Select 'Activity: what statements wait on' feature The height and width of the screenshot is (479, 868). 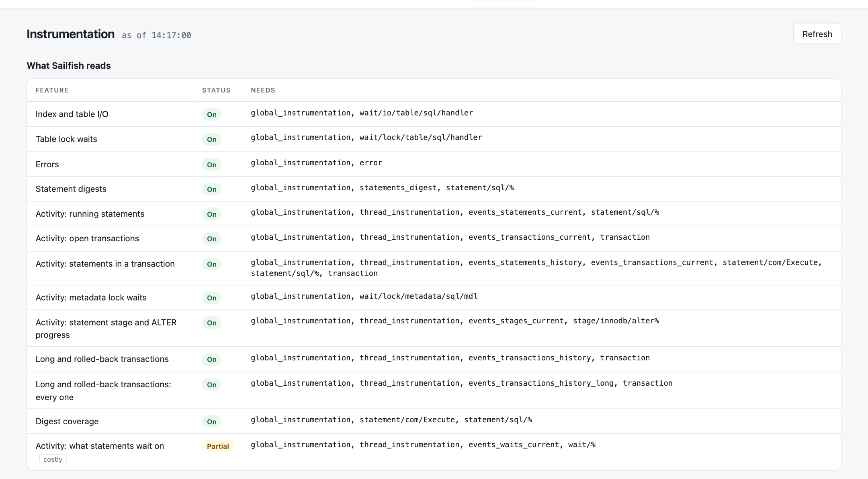(x=100, y=446)
